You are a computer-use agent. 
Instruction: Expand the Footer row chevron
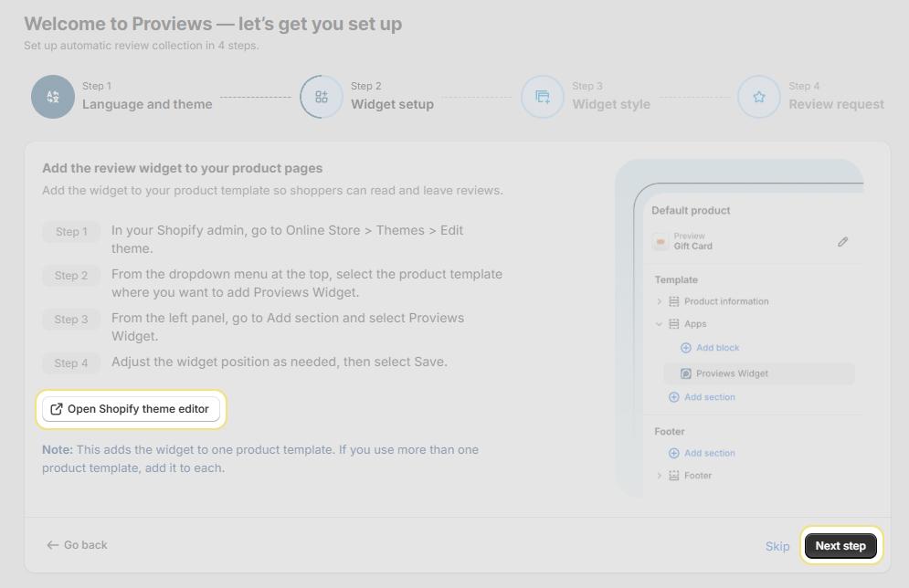tap(660, 476)
